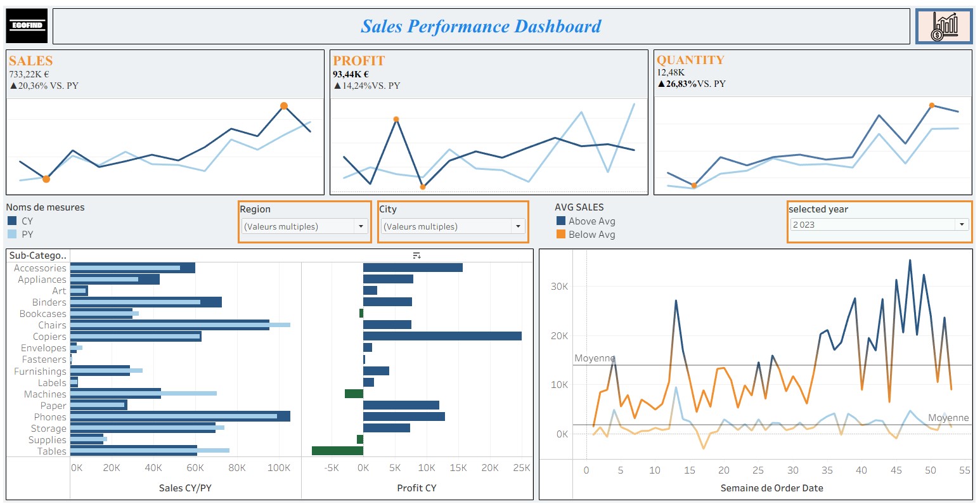980x504 pixels.
Task: Click the Profit CY axis title
Action: click(x=416, y=488)
